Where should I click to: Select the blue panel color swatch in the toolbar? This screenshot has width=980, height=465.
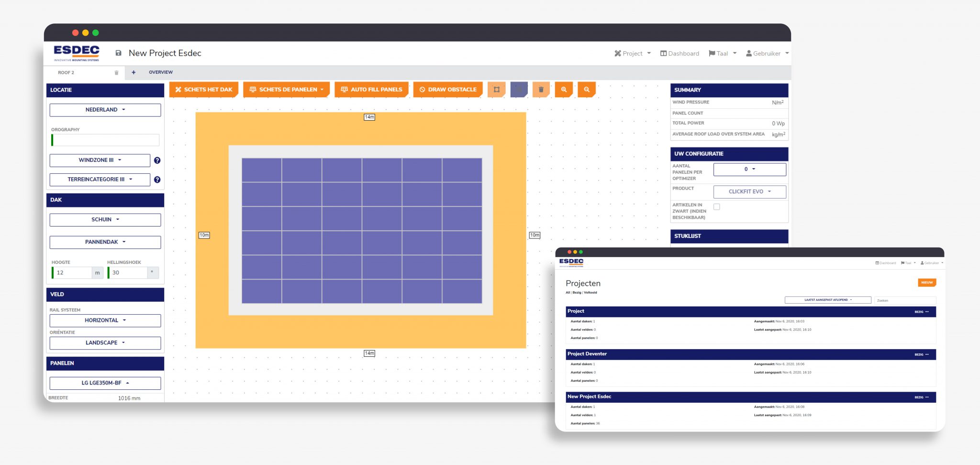coord(519,89)
